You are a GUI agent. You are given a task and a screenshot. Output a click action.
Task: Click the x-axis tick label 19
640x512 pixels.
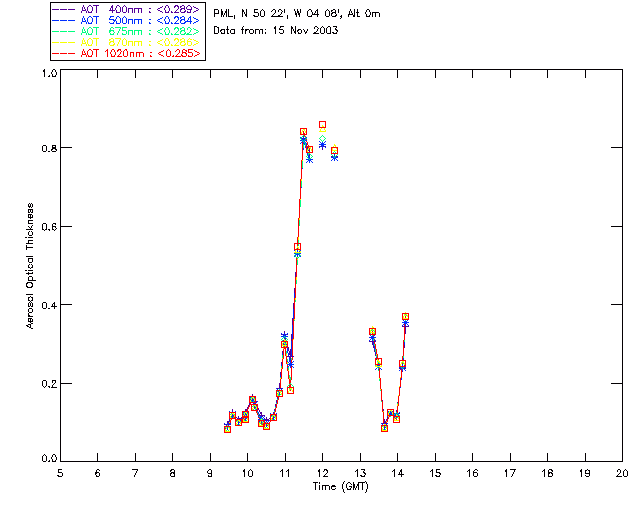click(585, 473)
